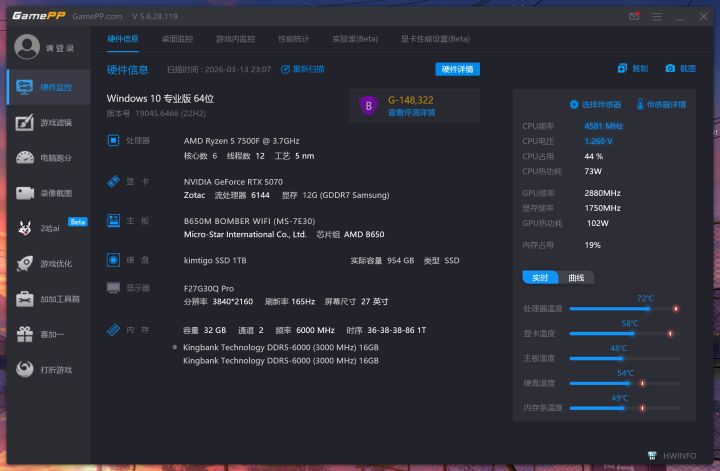The width and height of the screenshot is (720, 471).
Task: Click the 显卡温度 58°C bar
Action: tap(624, 333)
